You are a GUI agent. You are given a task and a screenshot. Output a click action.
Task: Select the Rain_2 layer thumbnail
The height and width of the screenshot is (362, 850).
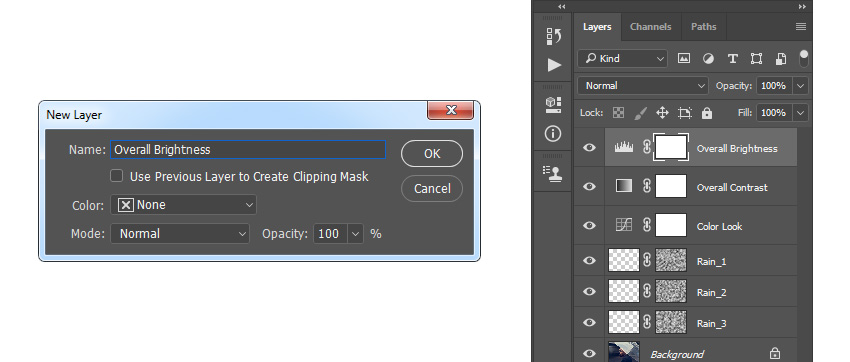(624, 291)
